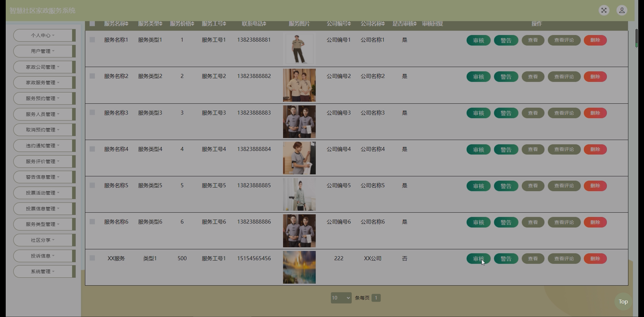Click 警告 for the 服务名称1 row
644x317 pixels.
coord(506,40)
